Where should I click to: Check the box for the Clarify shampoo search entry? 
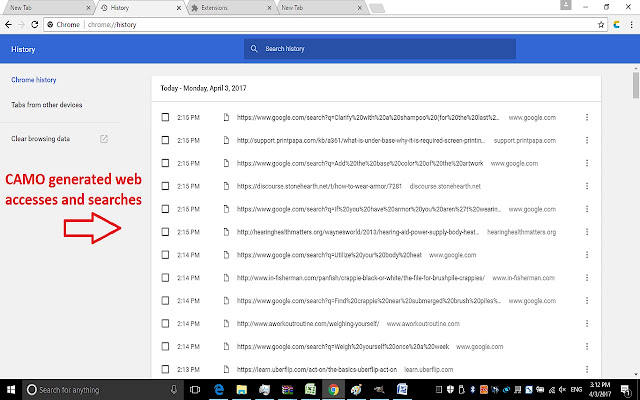[165, 118]
